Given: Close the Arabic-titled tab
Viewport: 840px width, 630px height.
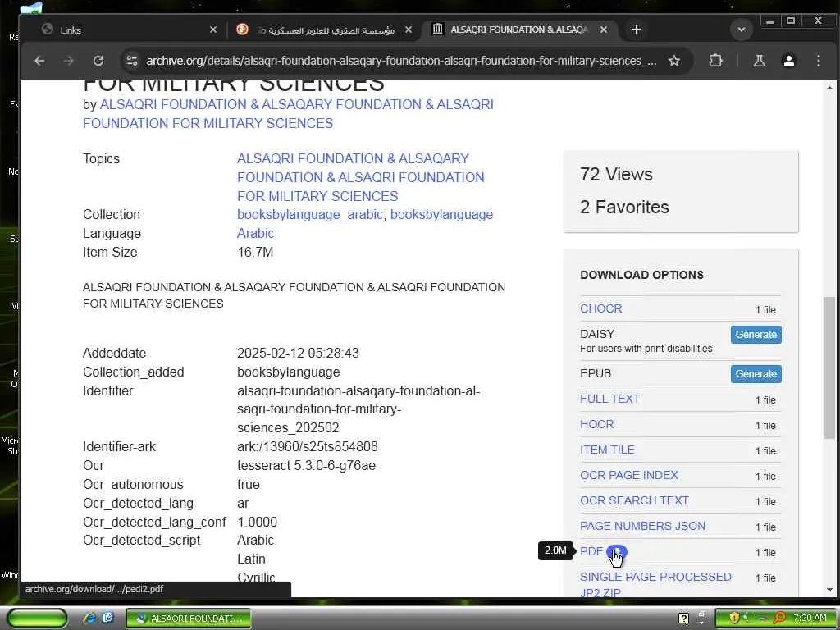Looking at the screenshot, I should coord(409,30).
